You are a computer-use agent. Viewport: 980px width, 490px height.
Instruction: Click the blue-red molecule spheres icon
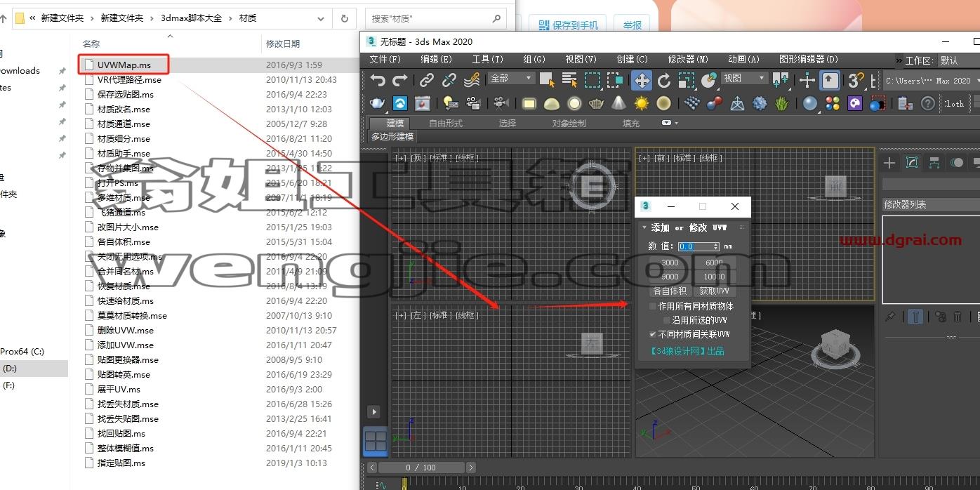(715, 103)
